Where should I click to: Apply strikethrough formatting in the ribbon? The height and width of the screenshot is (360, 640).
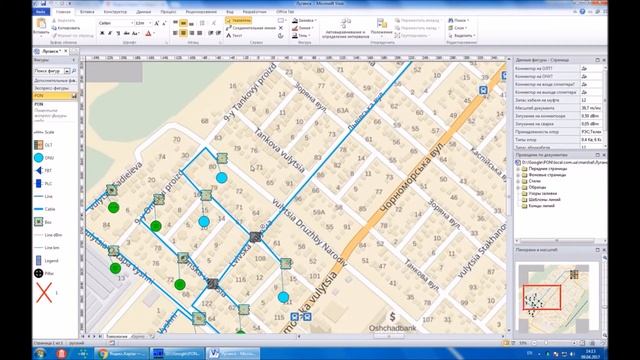[x=127, y=33]
